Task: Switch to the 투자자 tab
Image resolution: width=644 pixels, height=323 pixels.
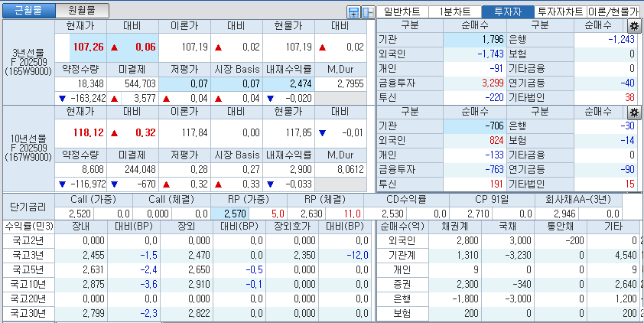Action: point(508,12)
